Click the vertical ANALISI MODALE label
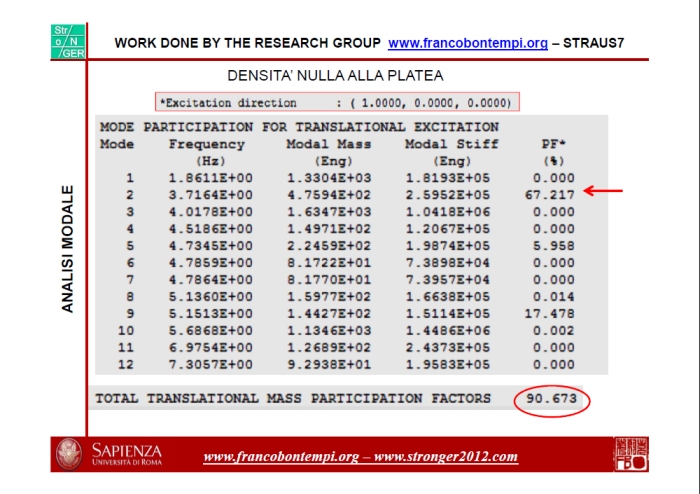700x494 pixels. pos(68,248)
